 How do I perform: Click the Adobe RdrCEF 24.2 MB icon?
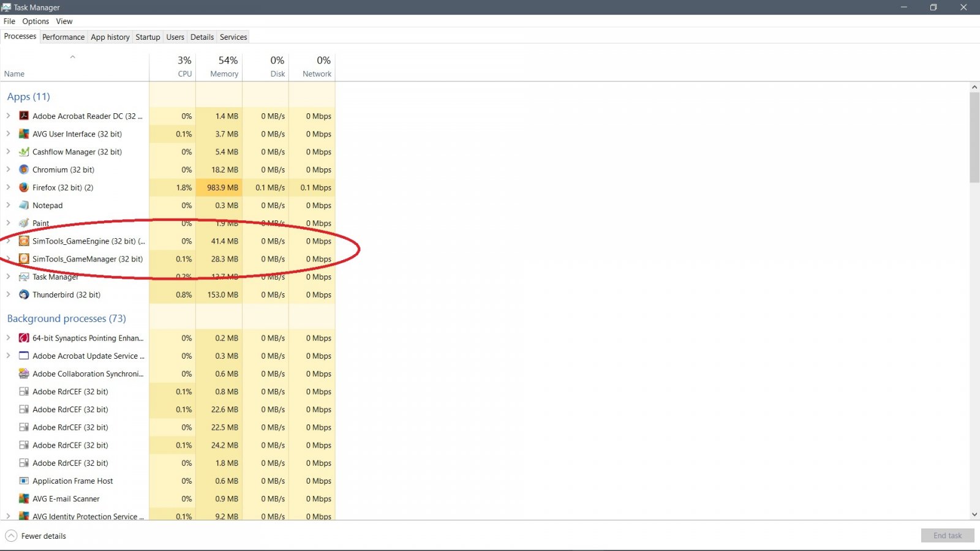point(24,445)
